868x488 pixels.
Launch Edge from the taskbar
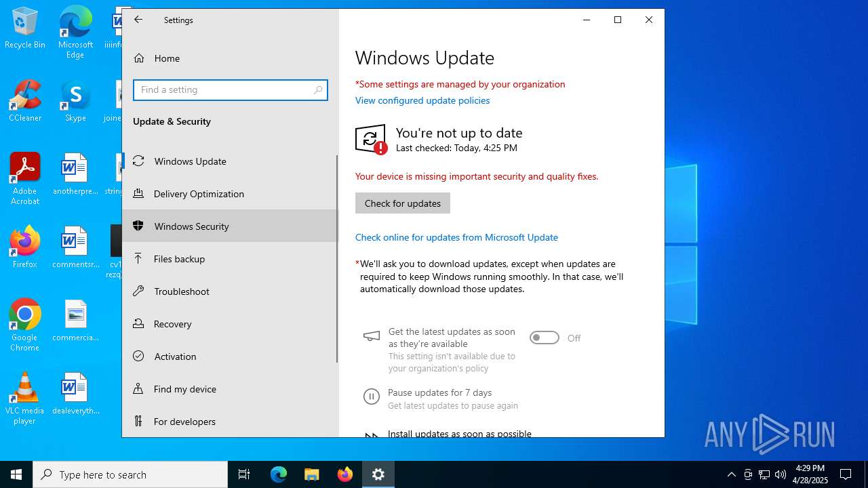[279, 474]
